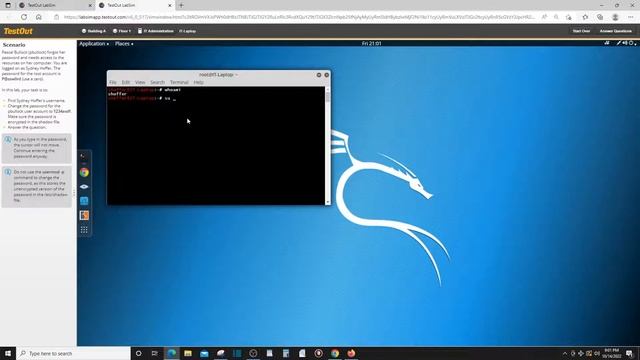
Task: Open a new browser tab
Action: [x=181, y=5]
